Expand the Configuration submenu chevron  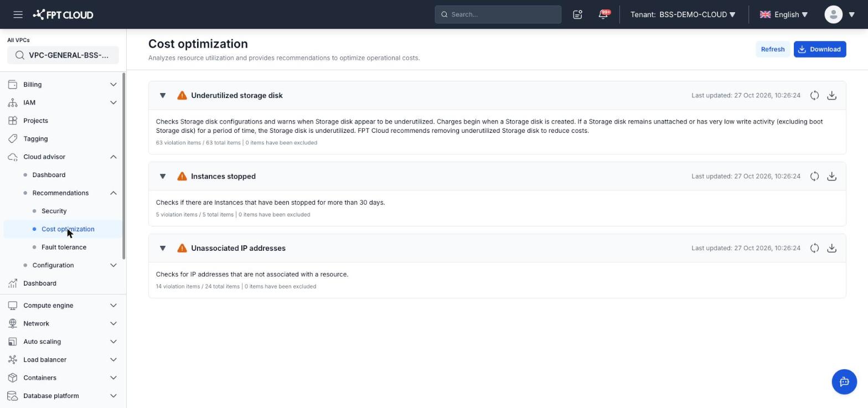pyautogui.click(x=113, y=265)
